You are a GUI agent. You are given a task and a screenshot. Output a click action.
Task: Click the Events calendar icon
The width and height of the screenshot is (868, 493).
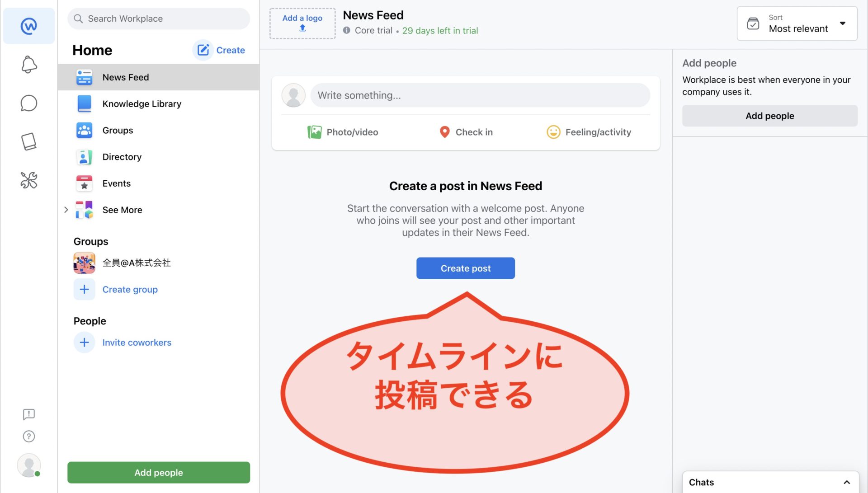coord(84,183)
